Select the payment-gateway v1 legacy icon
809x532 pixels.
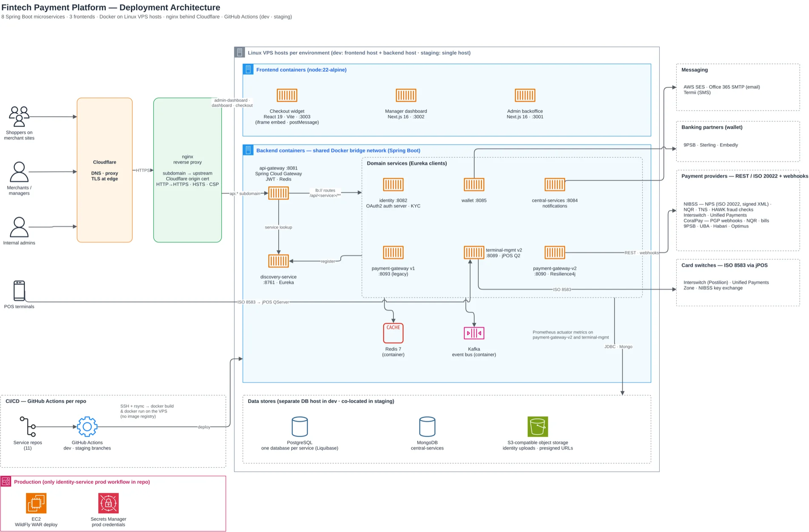click(x=393, y=253)
